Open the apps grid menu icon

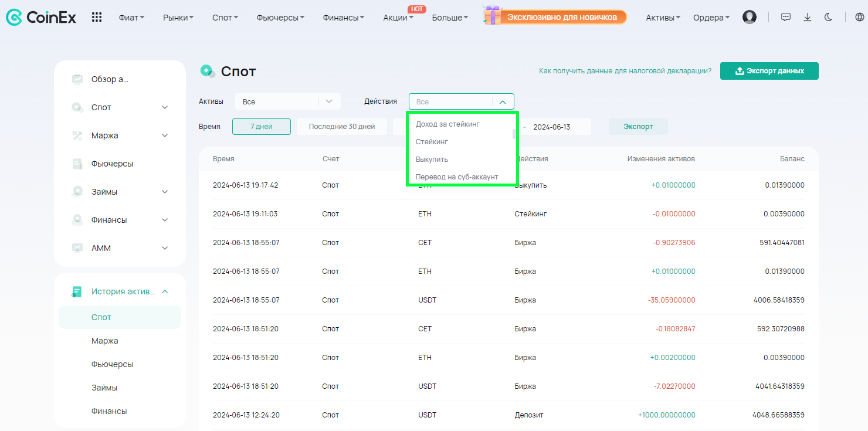97,18
